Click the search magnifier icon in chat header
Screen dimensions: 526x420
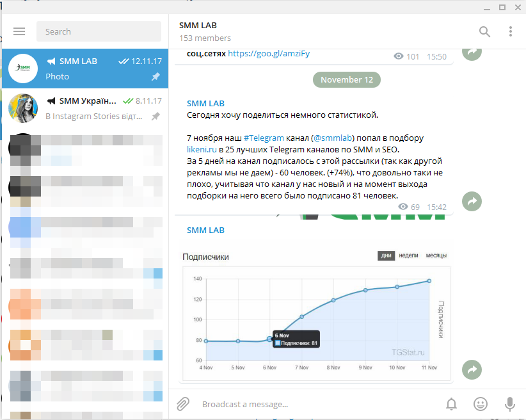[x=484, y=31]
